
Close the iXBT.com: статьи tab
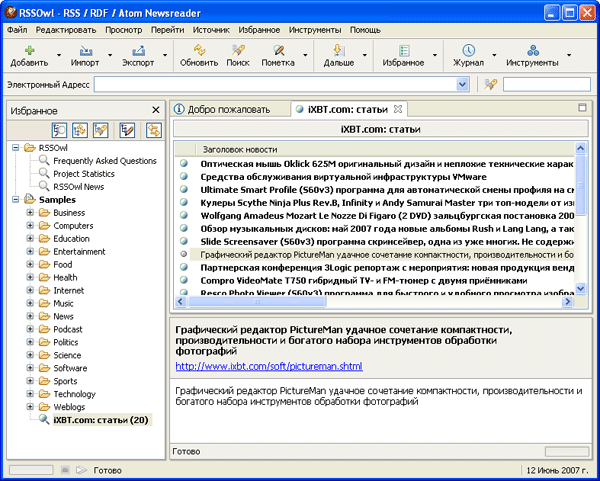coord(398,109)
